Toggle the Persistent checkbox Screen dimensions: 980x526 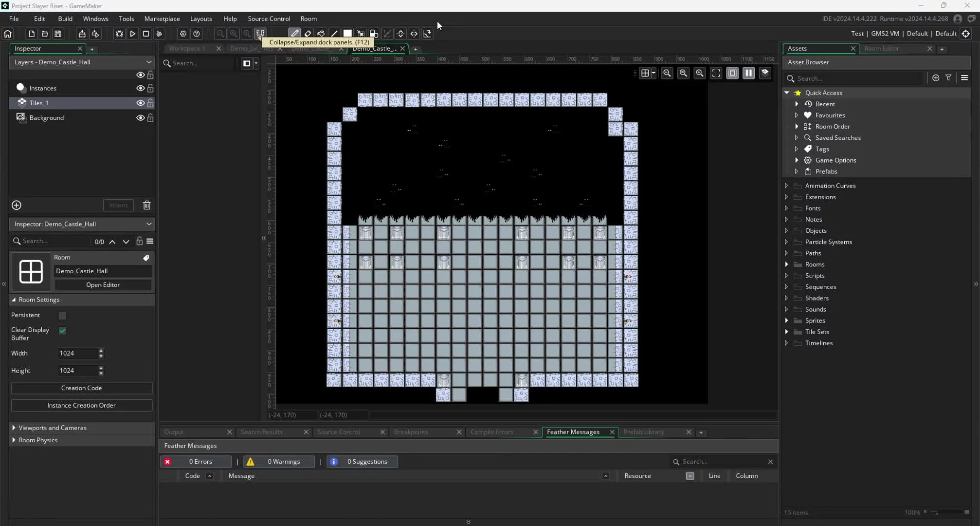coord(62,316)
